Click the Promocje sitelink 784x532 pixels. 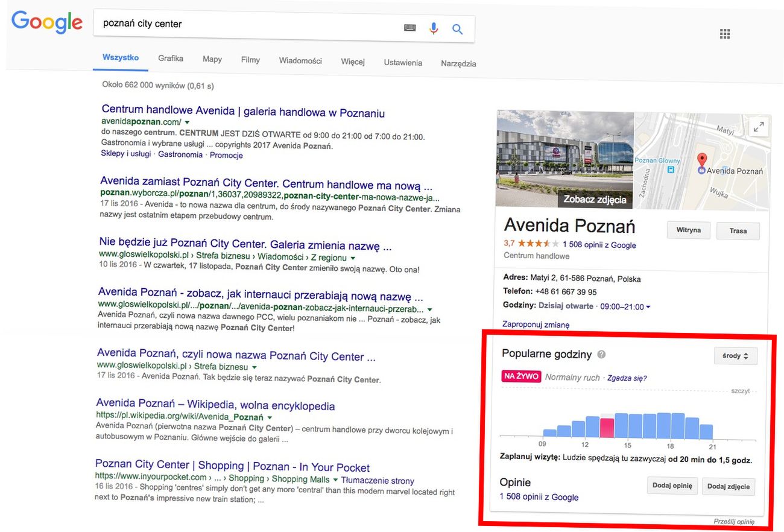click(x=226, y=155)
